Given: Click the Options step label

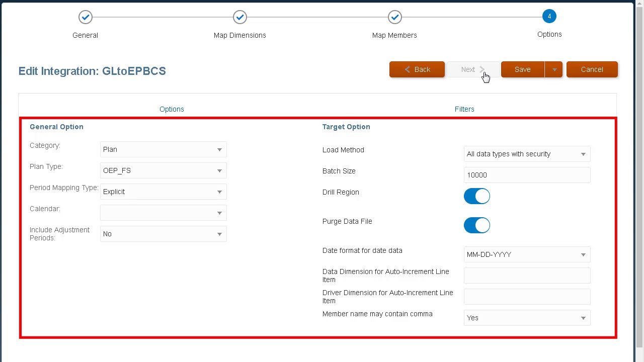Looking at the screenshot, I should click(549, 34).
